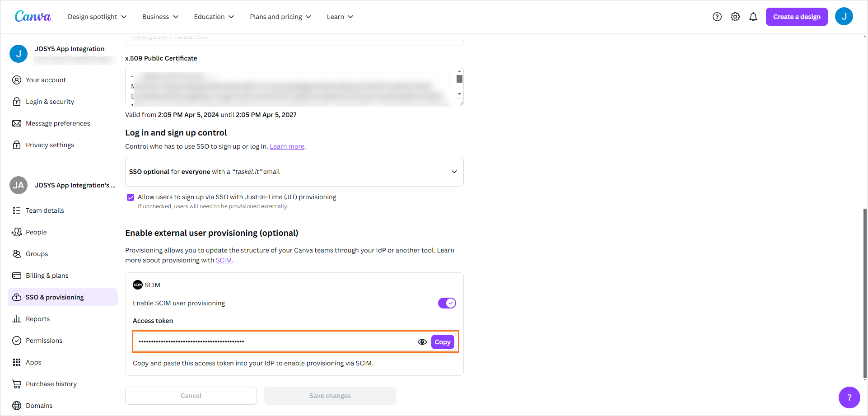Go to Reports page
This screenshot has height=416, width=868.
tap(63, 319)
